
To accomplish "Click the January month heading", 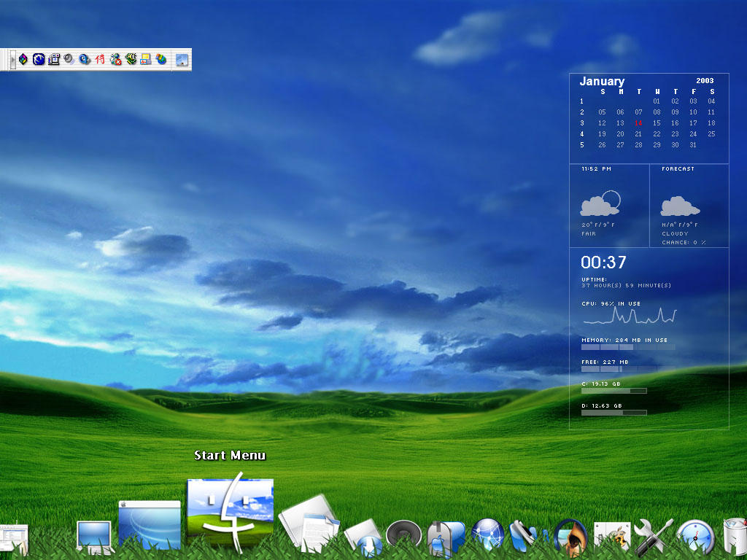I will [602, 81].
